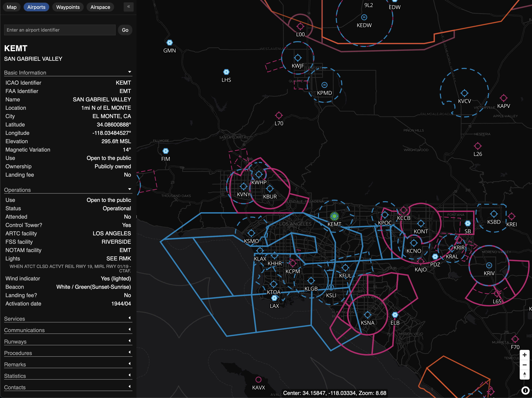
Task: Click the elevation value 295.6ft MSL
Action: (116, 141)
